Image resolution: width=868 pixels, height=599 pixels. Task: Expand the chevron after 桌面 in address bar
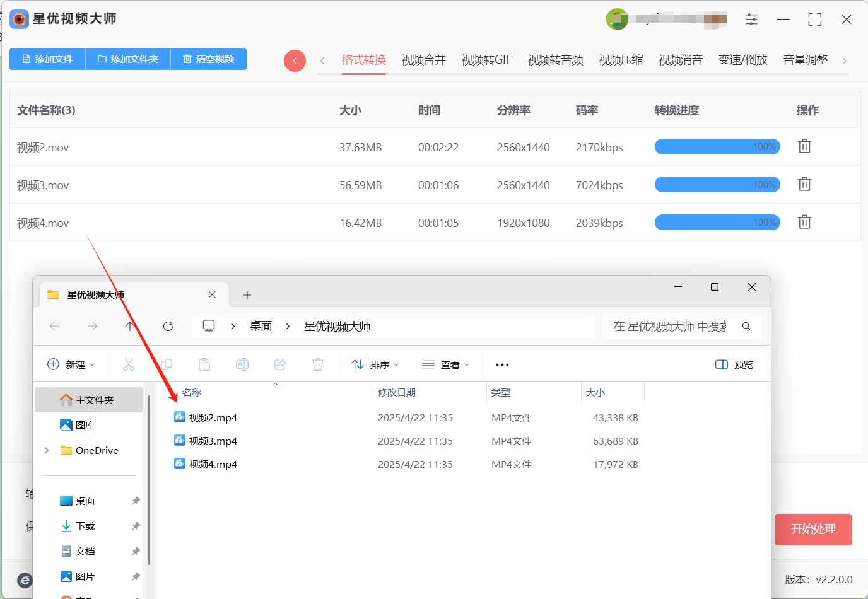288,326
